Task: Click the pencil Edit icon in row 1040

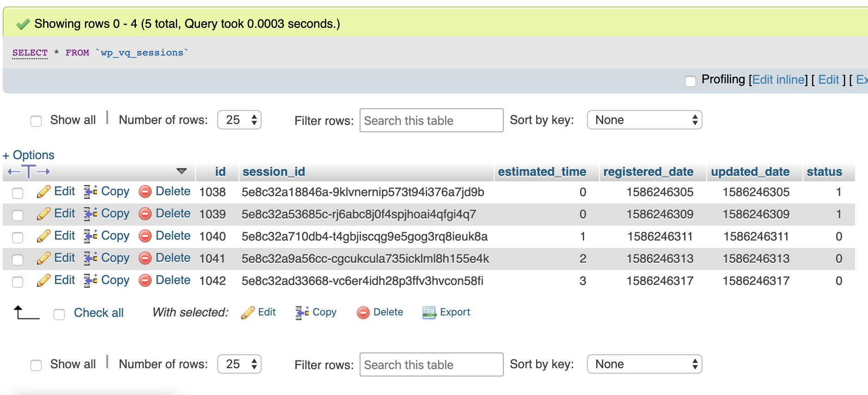Action: tap(44, 236)
